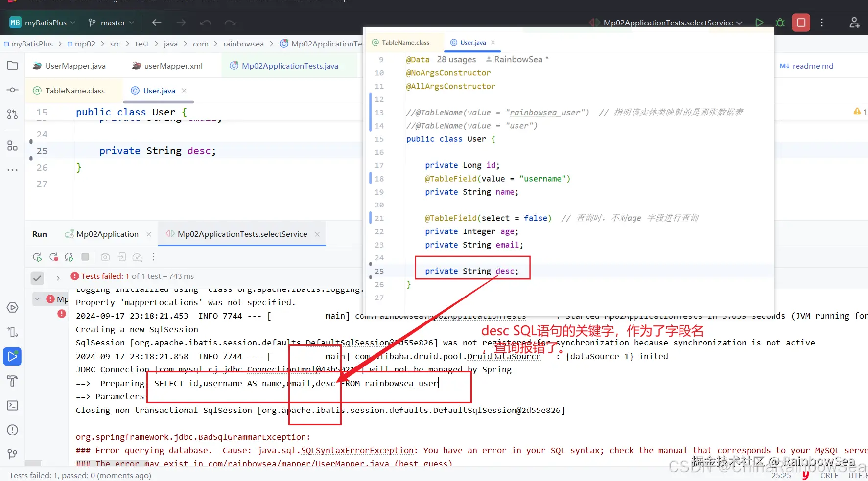This screenshot has height=481, width=868.
Task: Click the DruidDataSource link in console
Action: pyautogui.click(x=504, y=356)
